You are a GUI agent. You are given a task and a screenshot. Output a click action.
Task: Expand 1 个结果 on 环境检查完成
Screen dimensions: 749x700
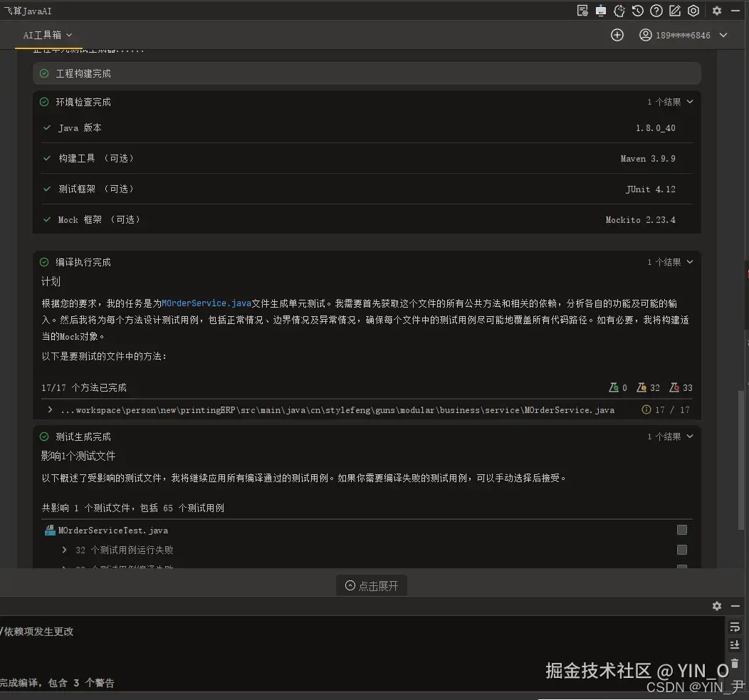(x=669, y=102)
